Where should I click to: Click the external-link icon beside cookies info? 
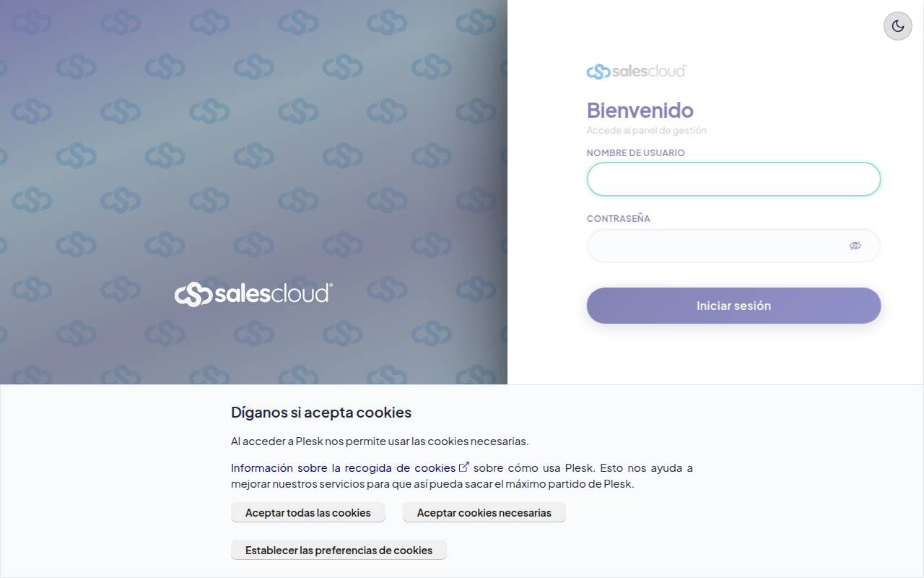[x=464, y=467]
